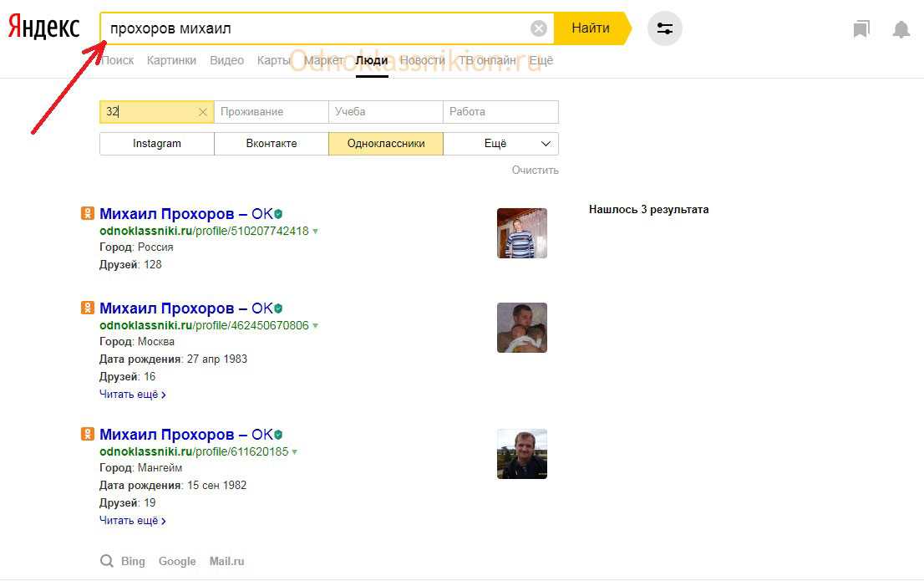The height and width of the screenshot is (581, 924).
Task: Expand Читать ещё under Mannheim result
Action: point(133,520)
